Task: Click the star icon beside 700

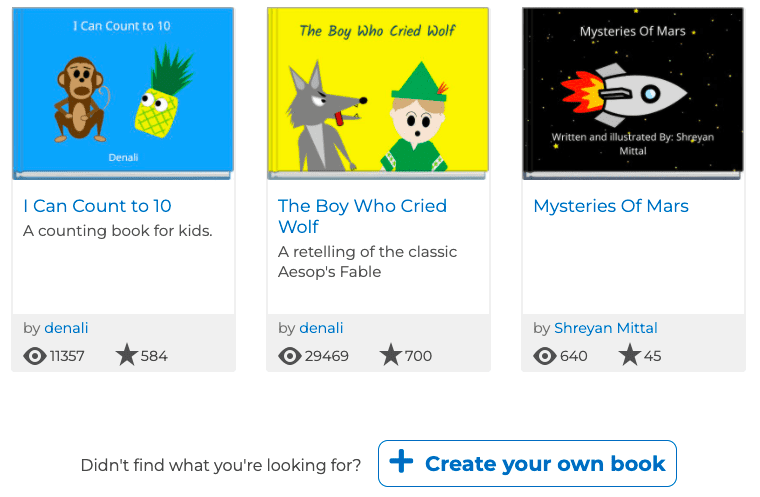Action: [x=391, y=355]
